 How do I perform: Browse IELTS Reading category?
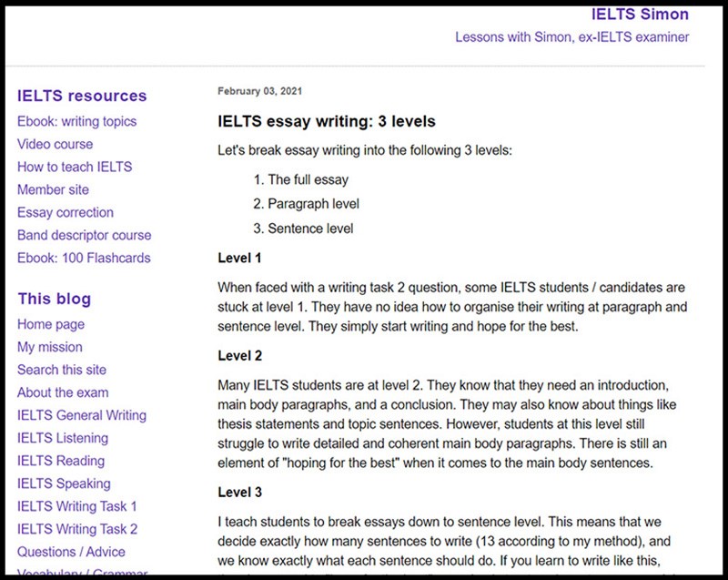click(x=61, y=461)
